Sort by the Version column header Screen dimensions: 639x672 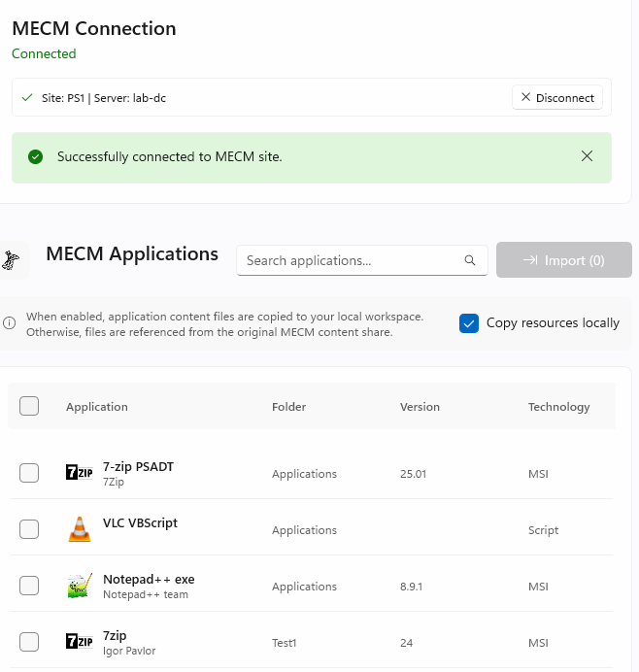tap(420, 407)
